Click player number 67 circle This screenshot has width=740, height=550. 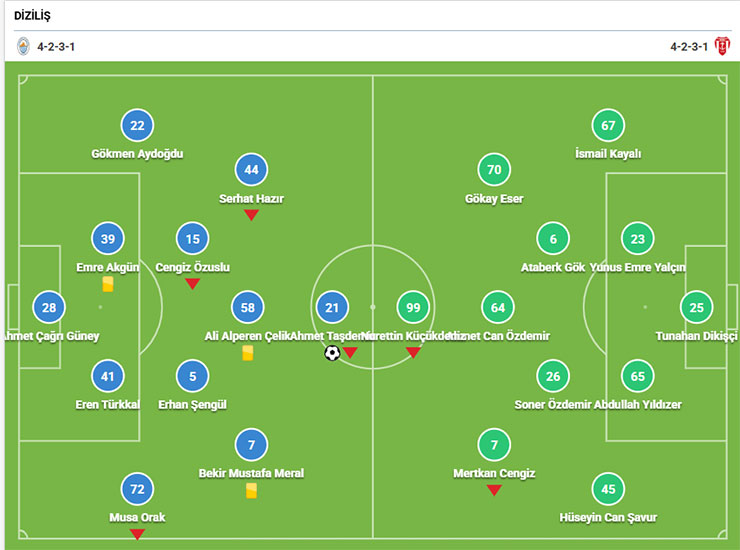tap(608, 126)
